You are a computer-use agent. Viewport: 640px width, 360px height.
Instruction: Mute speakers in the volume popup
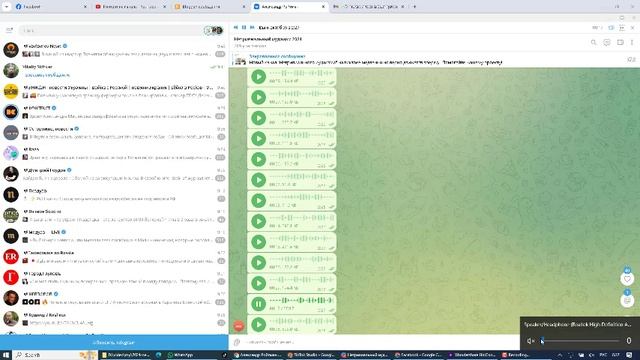(530, 341)
